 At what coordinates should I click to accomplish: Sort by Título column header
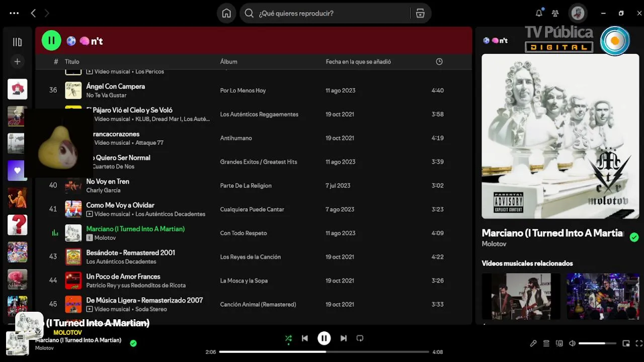(x=72, y=62)
